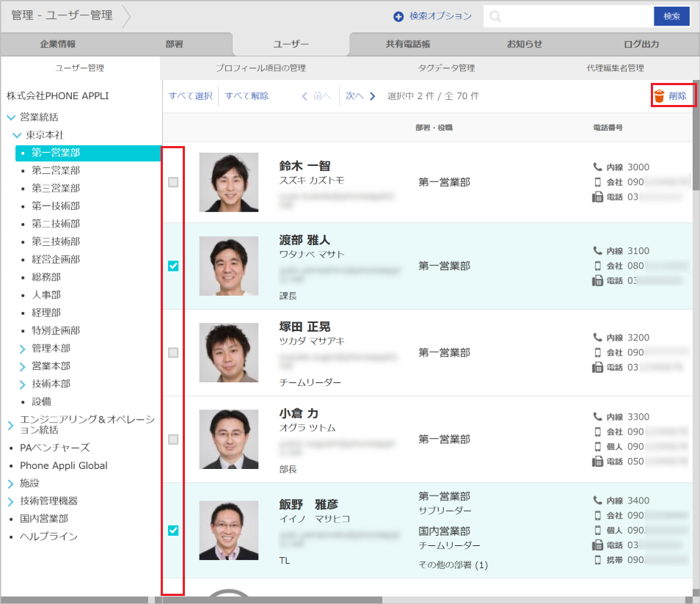Collapse the 営業統括 tree node
This screenshot has width=700, height=604.
click(x=11, y=117)
